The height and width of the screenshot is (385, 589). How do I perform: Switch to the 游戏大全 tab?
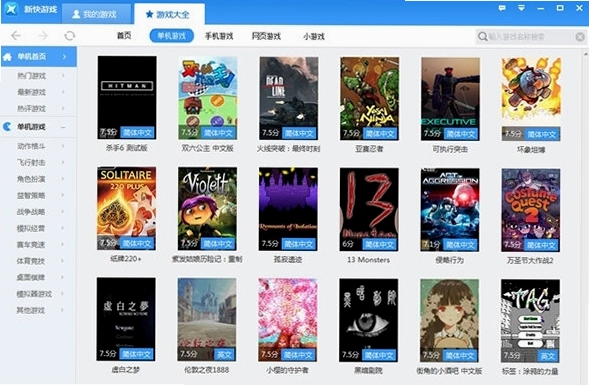tap(168, 14)
